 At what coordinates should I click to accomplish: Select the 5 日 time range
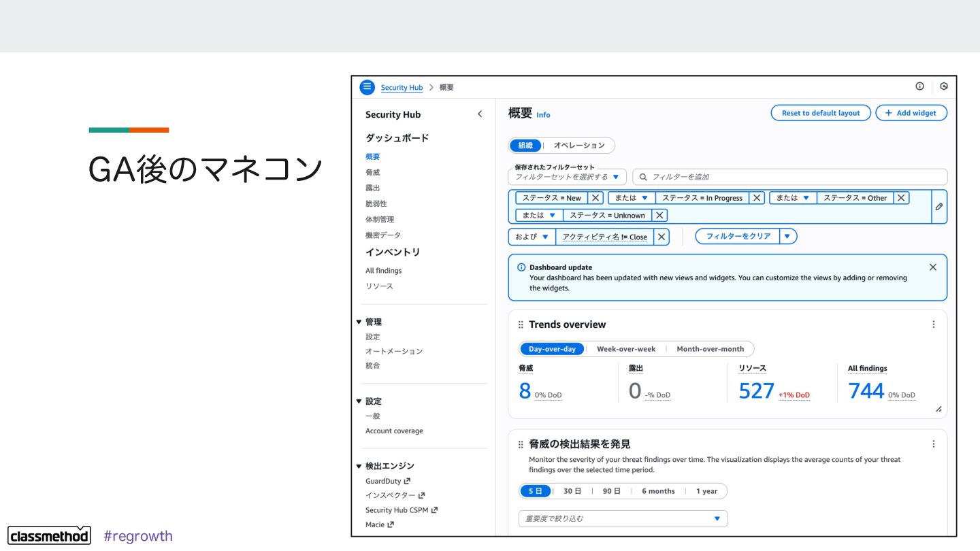[x=536, y=491]
